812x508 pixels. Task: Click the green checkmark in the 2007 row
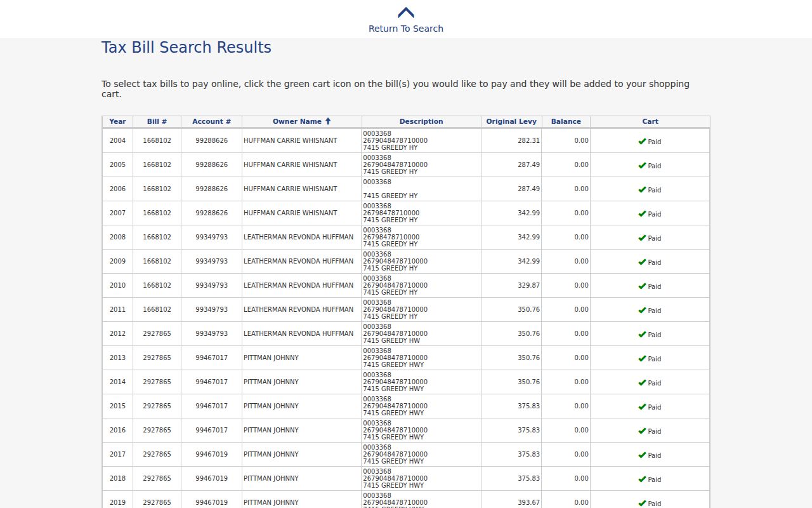[642, 214]
